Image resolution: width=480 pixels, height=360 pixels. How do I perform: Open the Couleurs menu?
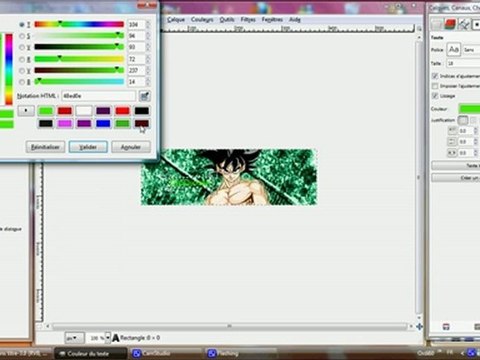tap(202, 20)
